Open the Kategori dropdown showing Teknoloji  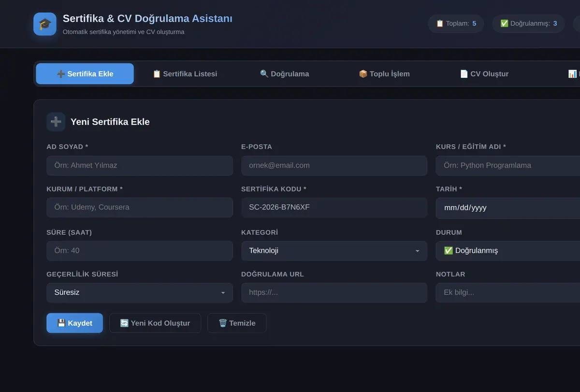click(x=334, y=251)
